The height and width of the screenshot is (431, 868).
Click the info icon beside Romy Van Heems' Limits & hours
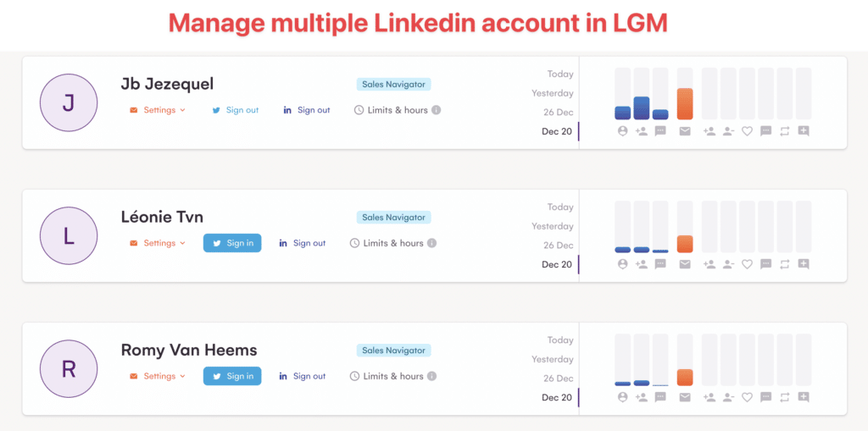point(431,376)
